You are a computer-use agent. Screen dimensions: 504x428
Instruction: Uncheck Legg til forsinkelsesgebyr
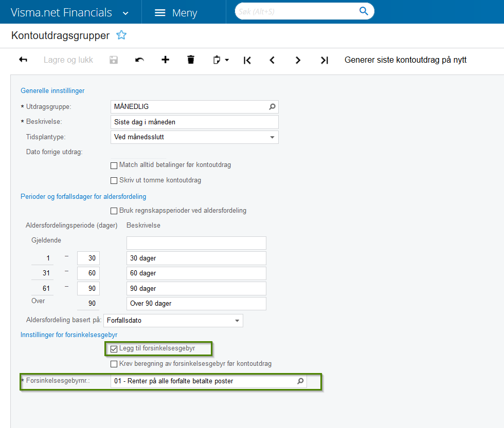pos(114,349)
